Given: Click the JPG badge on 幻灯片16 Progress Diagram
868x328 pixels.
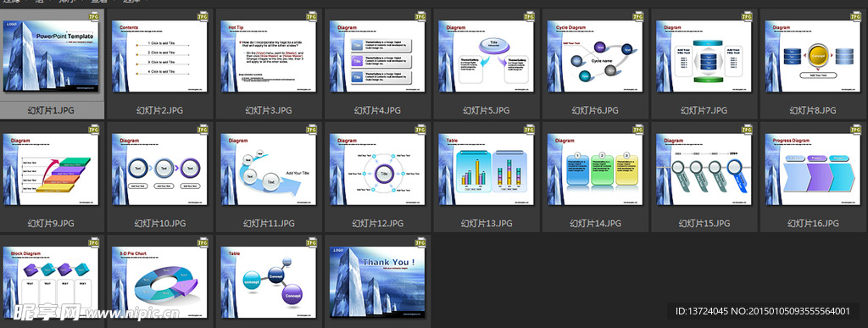Looking at the screenshot, I should point(856,130).
